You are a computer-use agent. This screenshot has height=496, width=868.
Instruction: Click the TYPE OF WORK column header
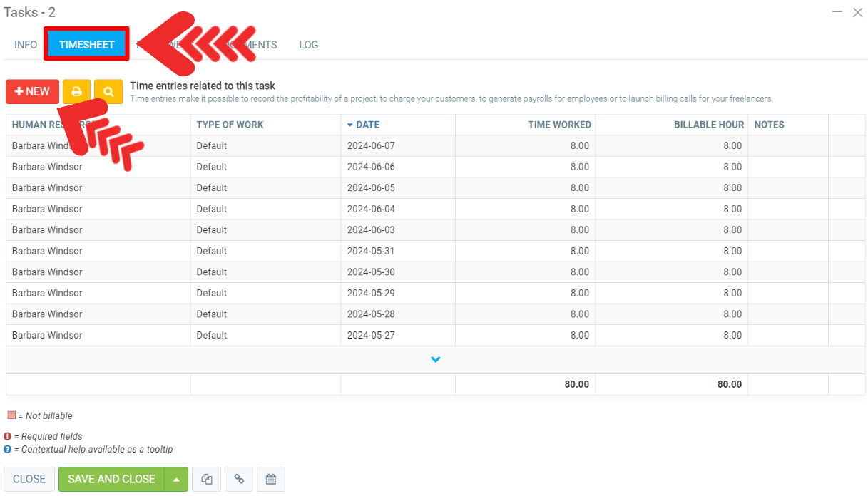[x=230, y=125]
